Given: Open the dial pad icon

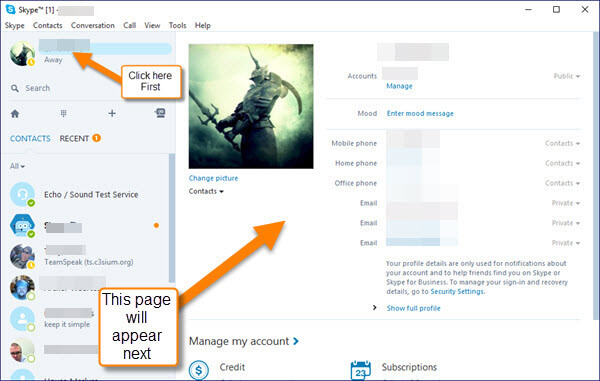Looking at the screenshot, I should click(x=64, y=113).
